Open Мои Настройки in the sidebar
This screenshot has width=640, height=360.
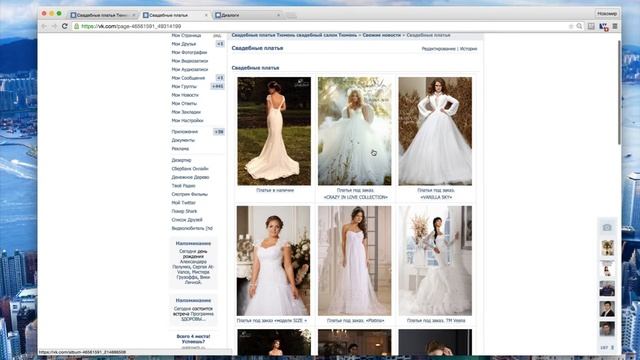pos(187,120)
